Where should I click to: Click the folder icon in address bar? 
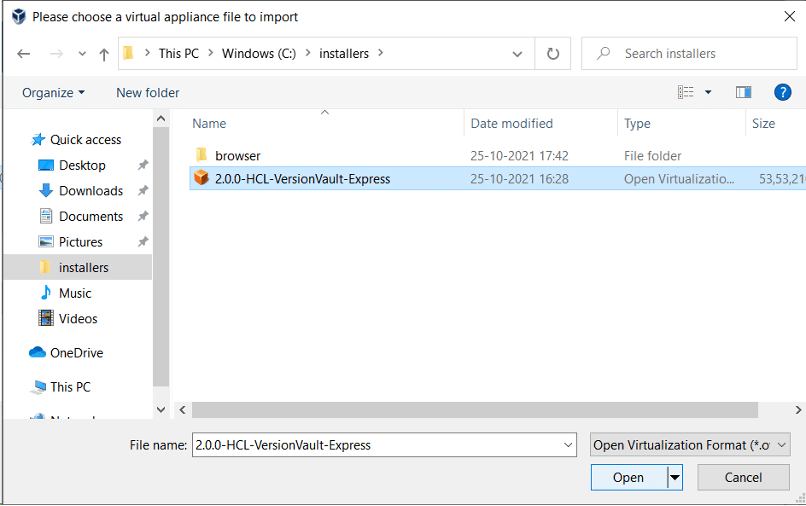[x=129, y=52]
